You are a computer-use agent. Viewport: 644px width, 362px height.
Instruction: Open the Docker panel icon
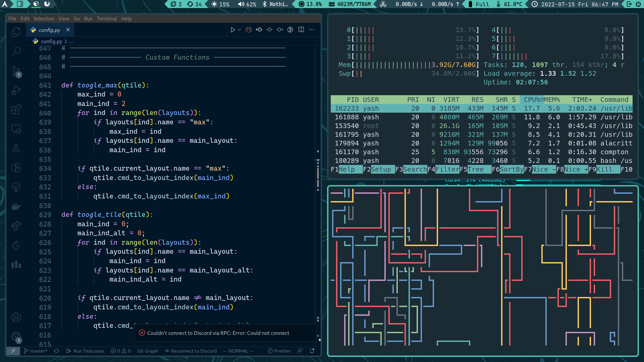pos(16,206)
